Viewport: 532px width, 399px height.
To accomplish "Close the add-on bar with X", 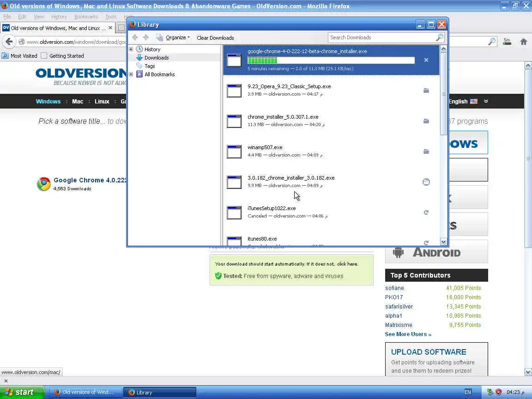I will point(6,381).
